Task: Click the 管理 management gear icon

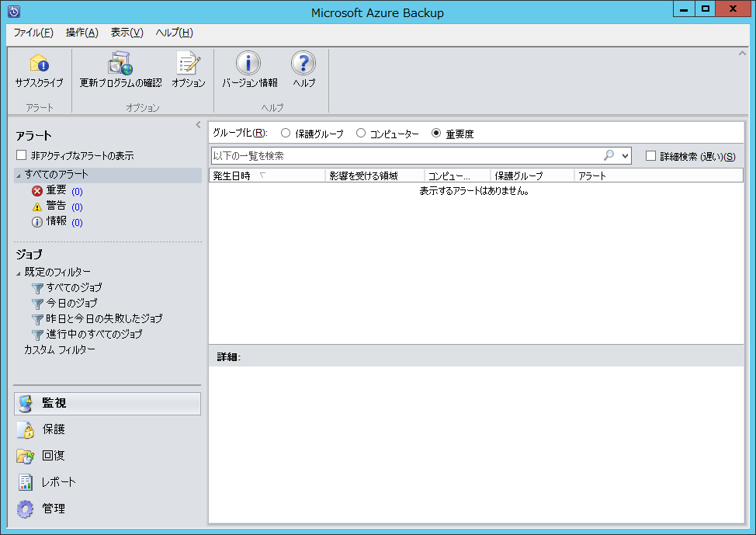Action: tap(25, 509)
